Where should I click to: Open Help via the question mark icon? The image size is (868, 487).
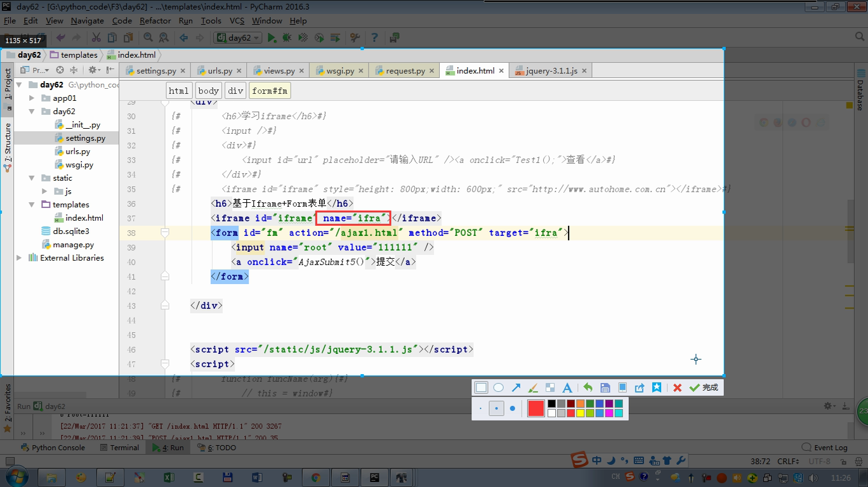tap(374, 38)
